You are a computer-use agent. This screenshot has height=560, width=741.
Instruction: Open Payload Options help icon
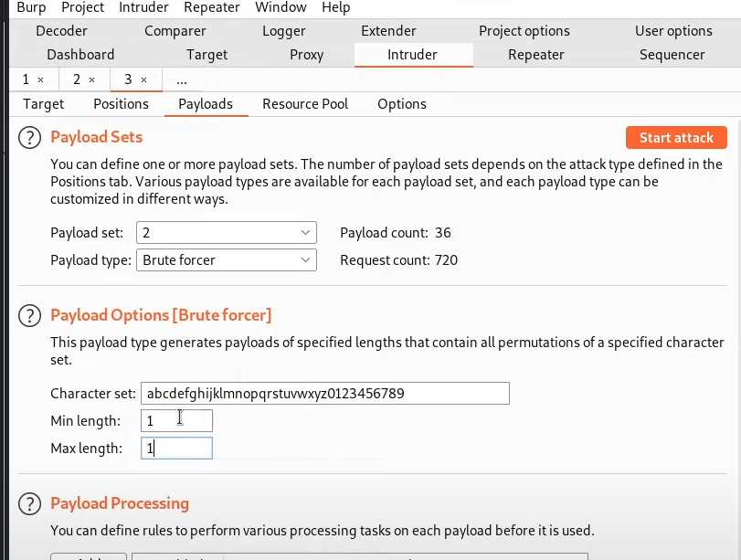point(29,316)
